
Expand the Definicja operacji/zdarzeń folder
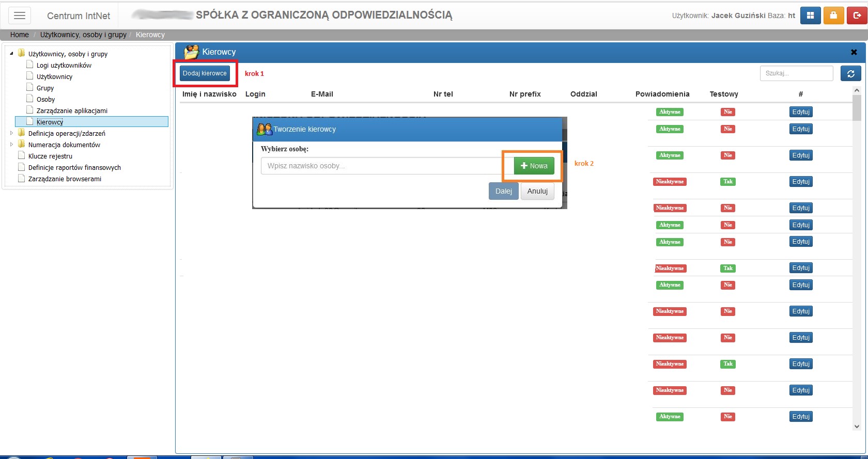11,133
